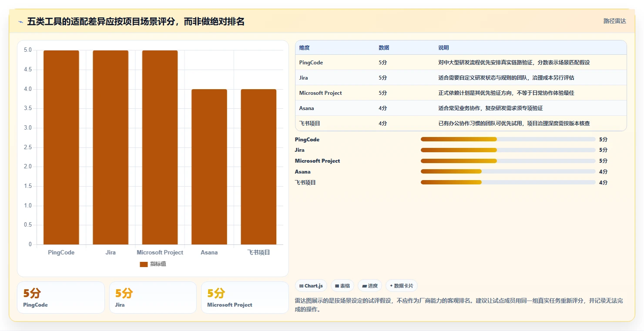Click the description starting with 已有办公协作习惯
Viewport: 644px width, 331px height.
[x=514, y=124]
